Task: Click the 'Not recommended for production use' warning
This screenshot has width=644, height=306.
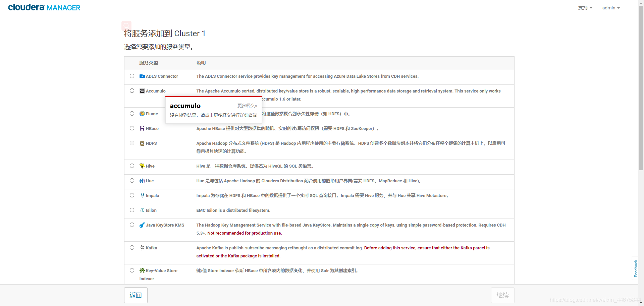Action: (x=245, y=233)
